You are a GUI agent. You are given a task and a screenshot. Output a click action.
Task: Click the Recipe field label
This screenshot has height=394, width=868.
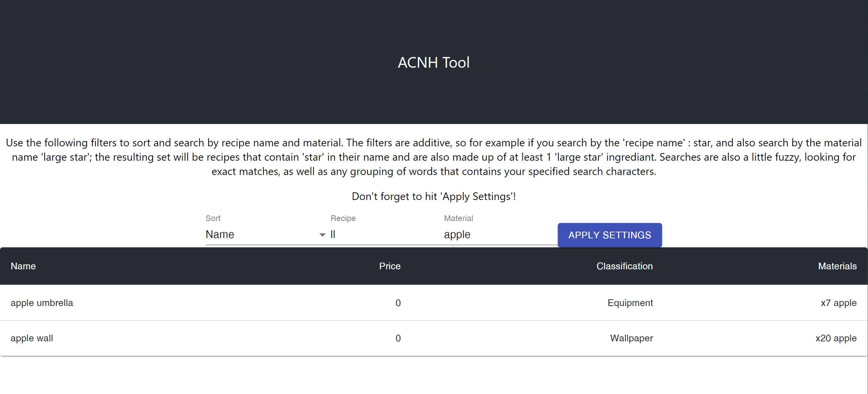[x=343, y=218]
